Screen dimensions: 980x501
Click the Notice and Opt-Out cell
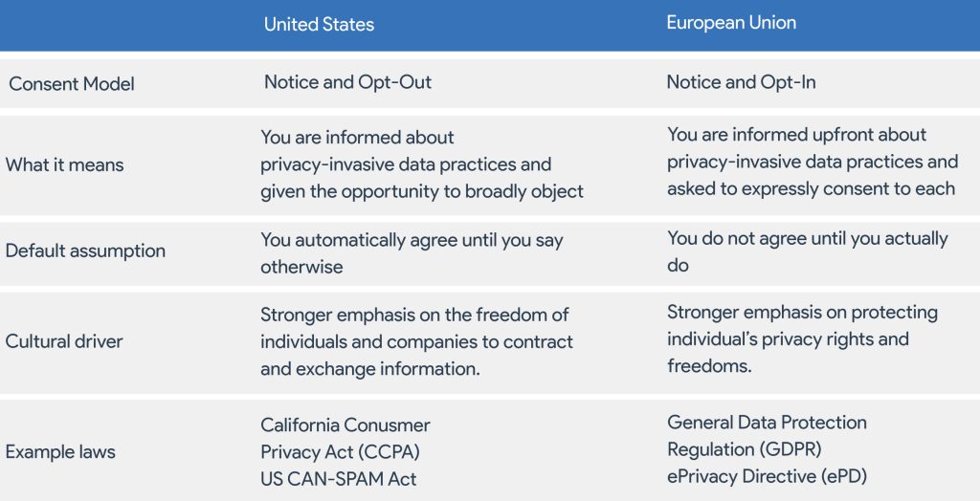pyautogui.click(x=347, y=82)
